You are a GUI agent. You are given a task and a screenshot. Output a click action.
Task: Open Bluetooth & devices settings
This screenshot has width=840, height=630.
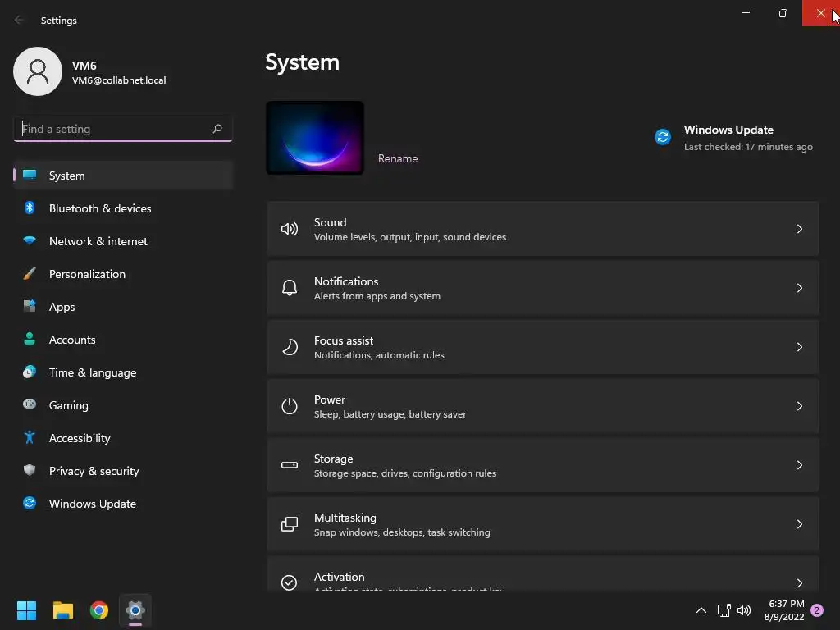click(123, 208)
